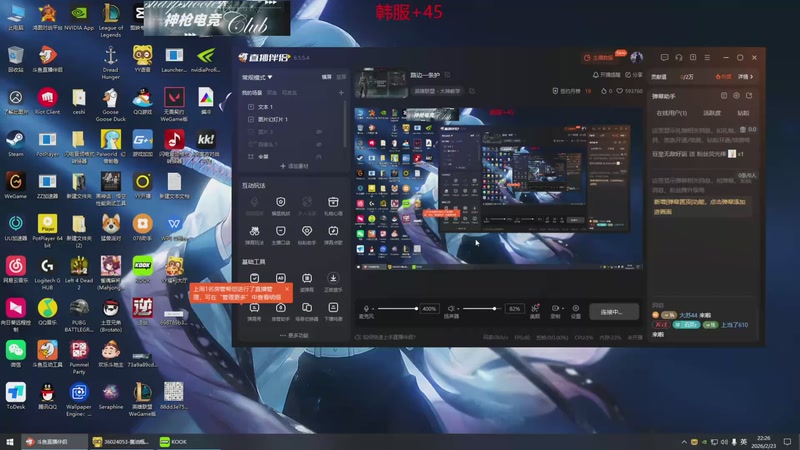Open the Seraphine desktop icon
Screen dimensions: 800x450
tap(111, 396)
